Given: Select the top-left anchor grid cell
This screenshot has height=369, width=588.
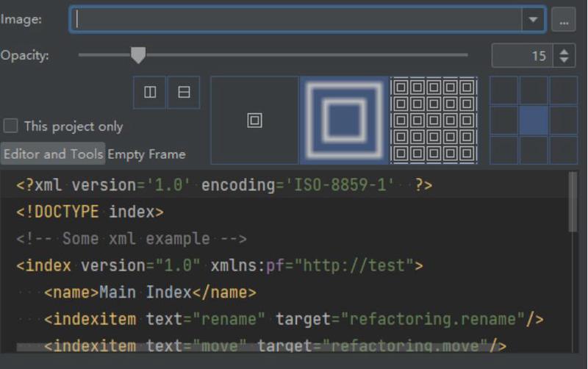Looking at the screenshot, I should click(503, 90).
